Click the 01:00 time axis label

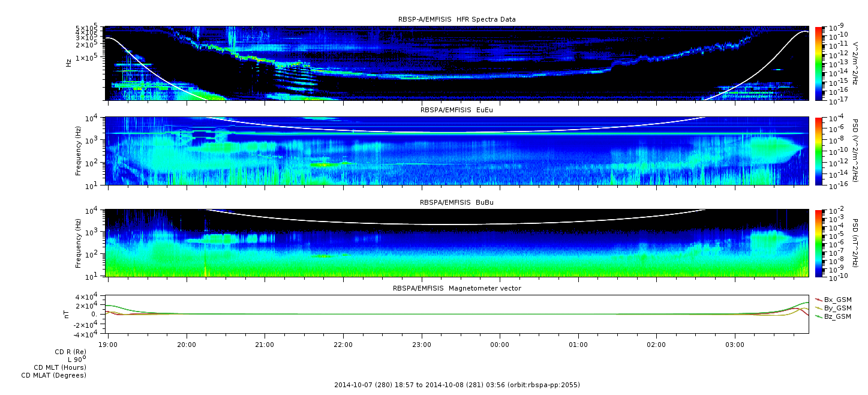[578, 345]
